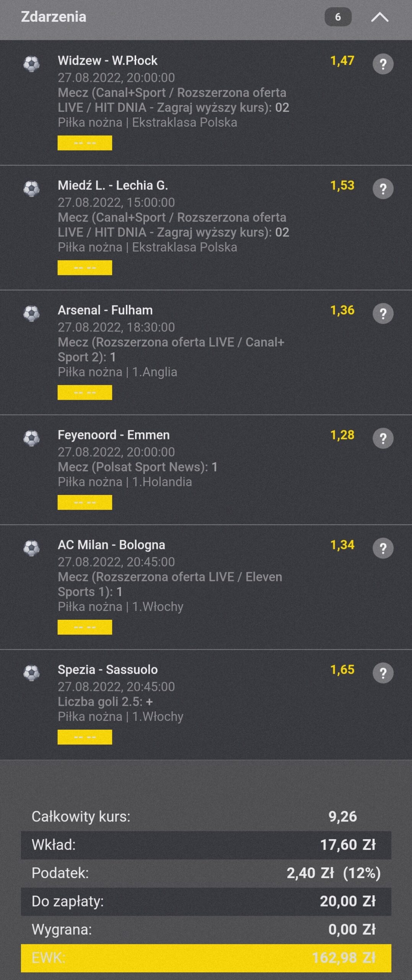Image resolution: width=412 pixels, height=980 pixels.
Task: Open help icon for Widzew - W.Płock
Action: (x=383, y=64)
